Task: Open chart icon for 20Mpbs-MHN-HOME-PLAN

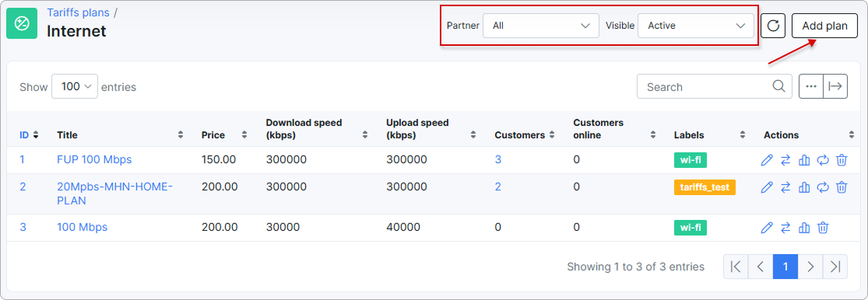Action: [x=804, y=187]
